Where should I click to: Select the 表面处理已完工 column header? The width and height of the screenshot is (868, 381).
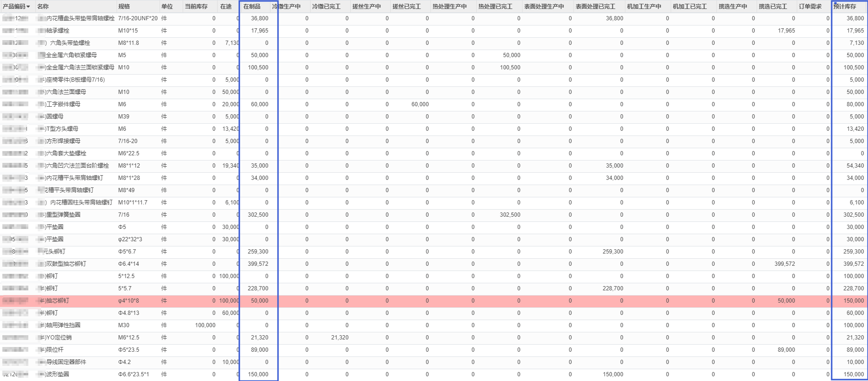tap(595, 7)
